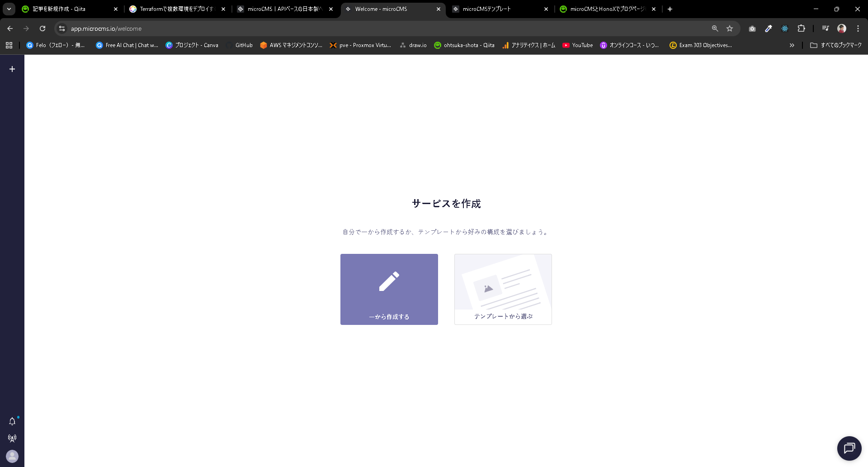Click the camera screenshot extension icon

coord(752,29)
